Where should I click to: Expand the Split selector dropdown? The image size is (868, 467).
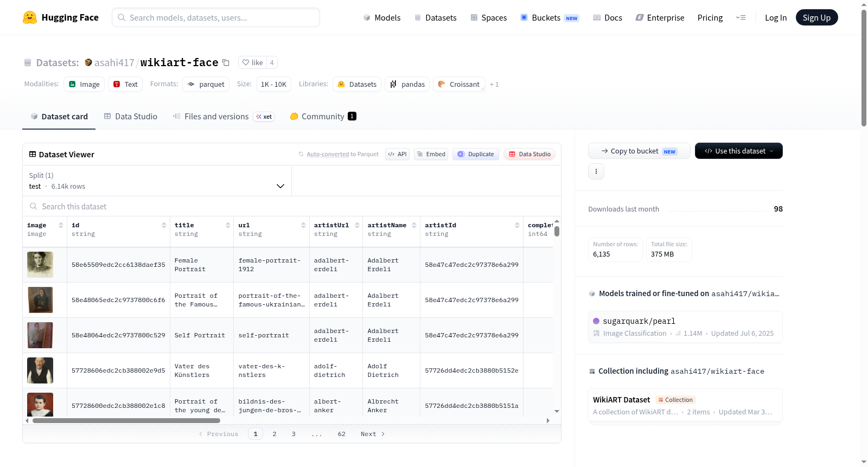pos(157,181)
